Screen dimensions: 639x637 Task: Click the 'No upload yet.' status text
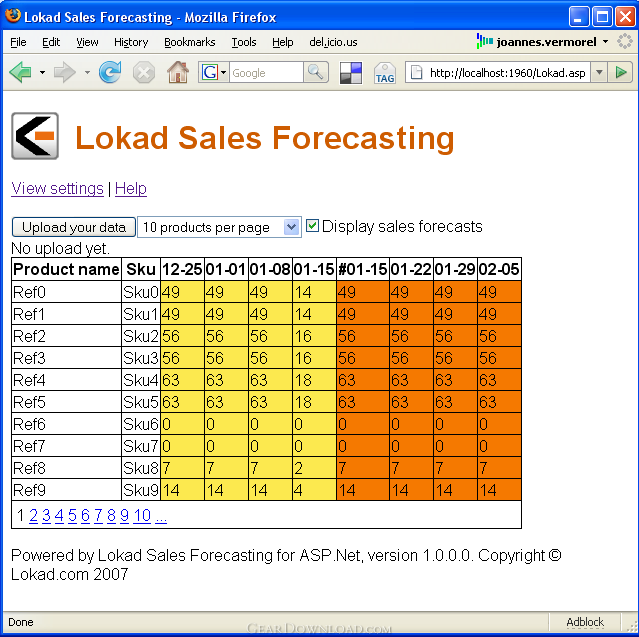[60, 248]
